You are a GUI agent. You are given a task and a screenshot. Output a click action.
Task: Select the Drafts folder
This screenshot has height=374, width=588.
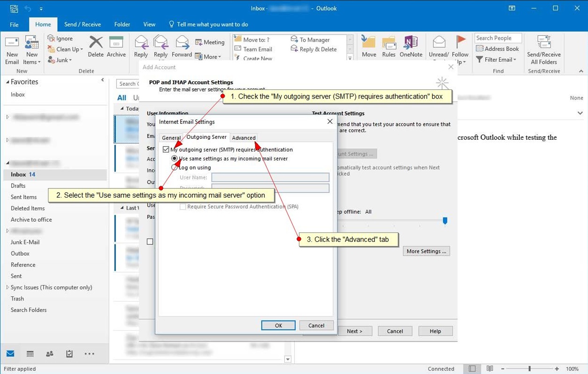(18, 186)
